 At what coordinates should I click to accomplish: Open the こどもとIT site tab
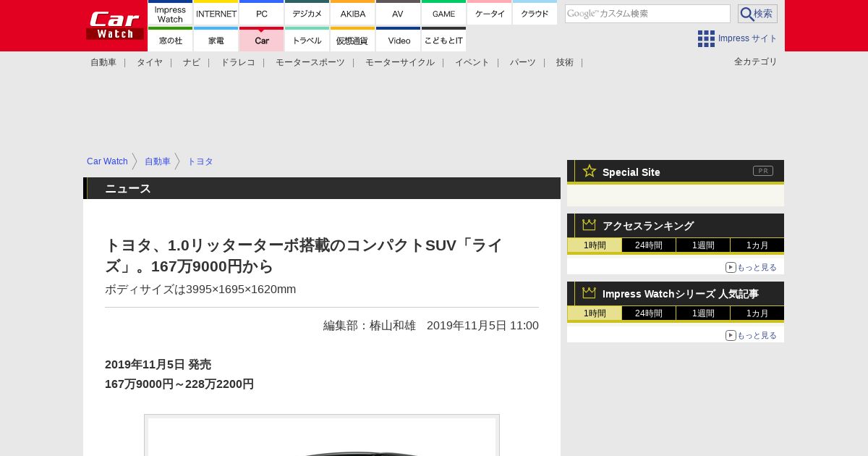(444, 40)
